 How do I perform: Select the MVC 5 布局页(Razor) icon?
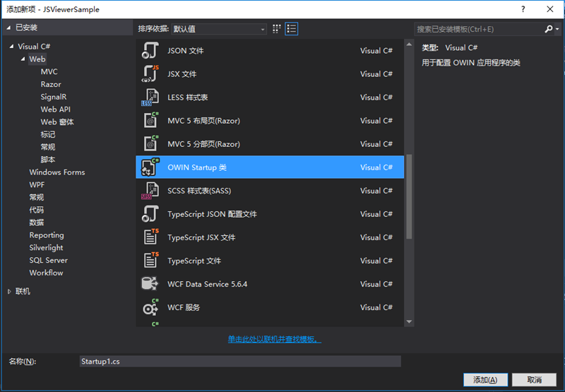(150, 121)
